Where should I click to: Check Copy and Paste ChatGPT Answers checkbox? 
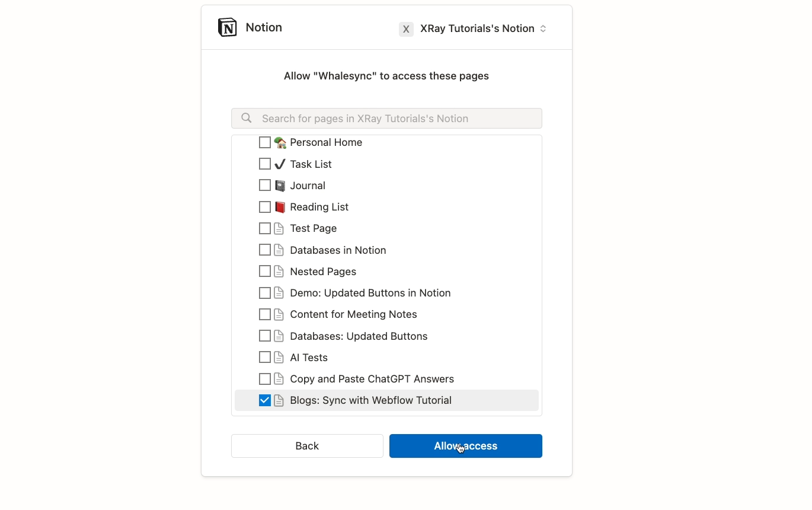point(265,379)
